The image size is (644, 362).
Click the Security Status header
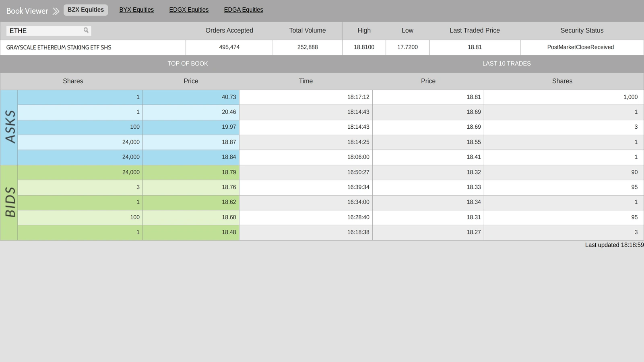coord(582,31)
